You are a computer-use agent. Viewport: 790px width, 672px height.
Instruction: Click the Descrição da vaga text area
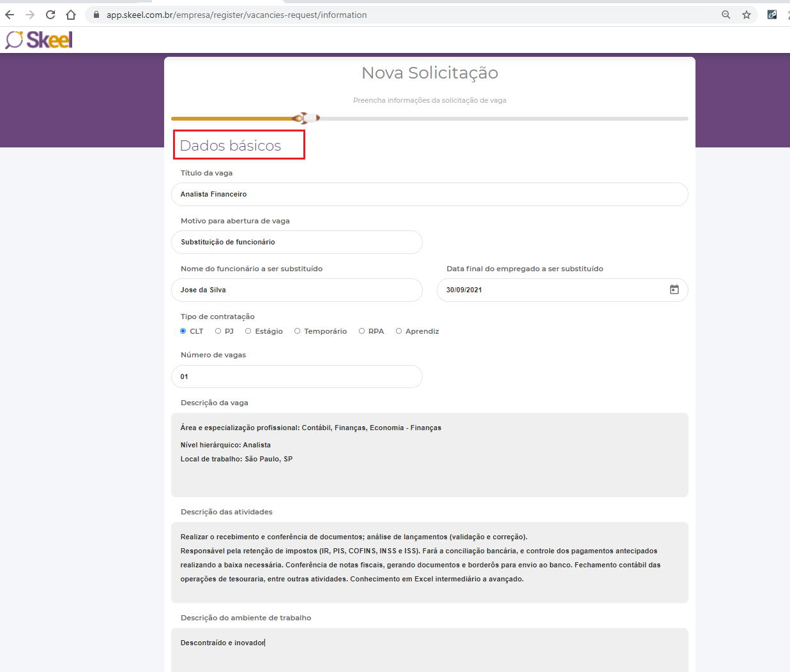[x=429, y=454]
